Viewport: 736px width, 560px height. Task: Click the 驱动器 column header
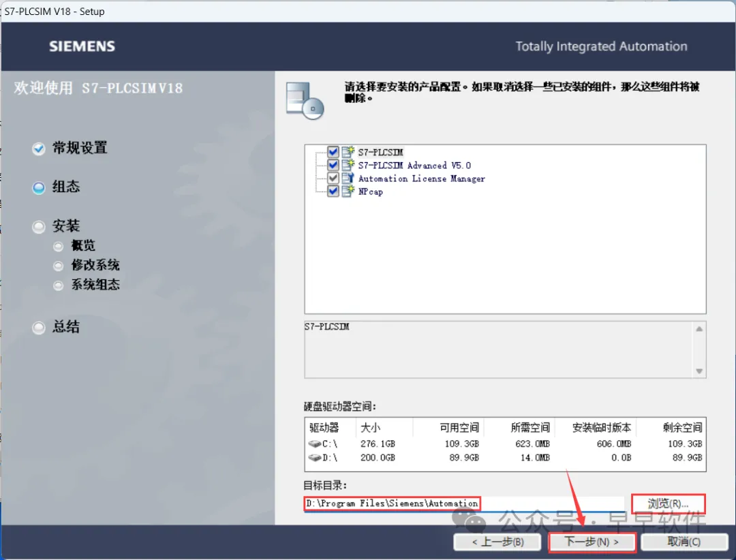[324, 428]
